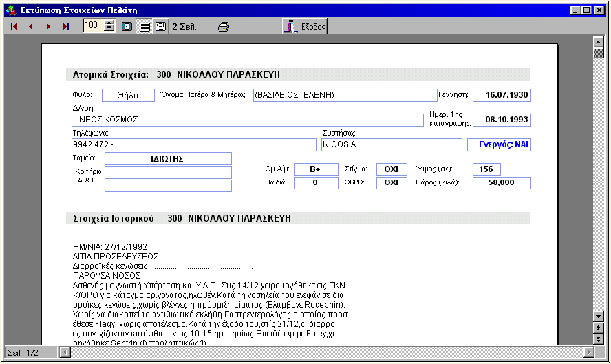Increase zoom using the spinner up arrow
611x364 pixels.
(109, 23)
